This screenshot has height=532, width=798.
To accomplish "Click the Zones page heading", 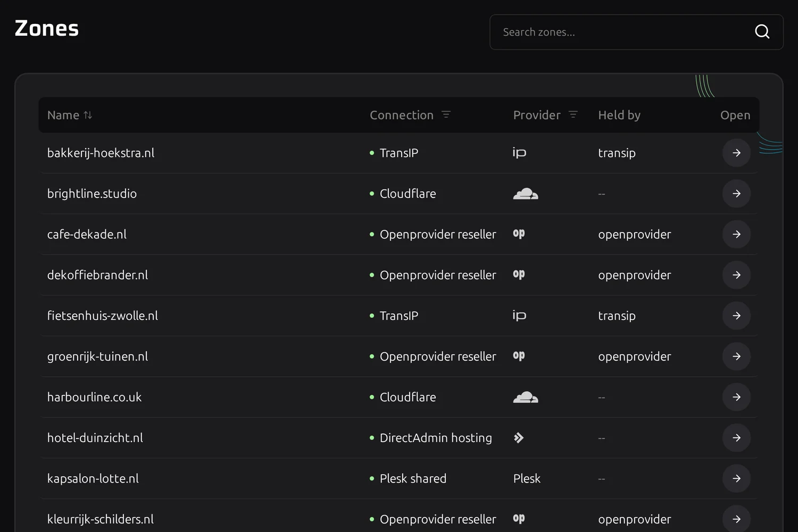I will [x=47, y=28].
